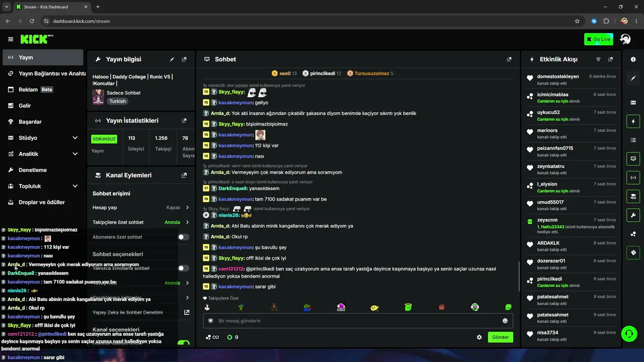Pop out the Kanal Eylemleri panel
644x362 pixels.
point(184,175)
